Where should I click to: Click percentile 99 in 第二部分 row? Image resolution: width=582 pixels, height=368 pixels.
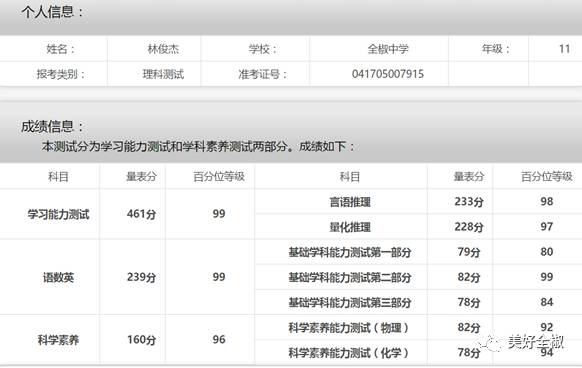[x=547, y=277]
